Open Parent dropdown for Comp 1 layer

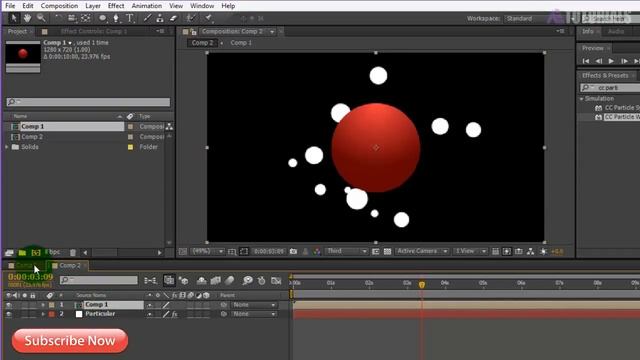pos(254,305)
